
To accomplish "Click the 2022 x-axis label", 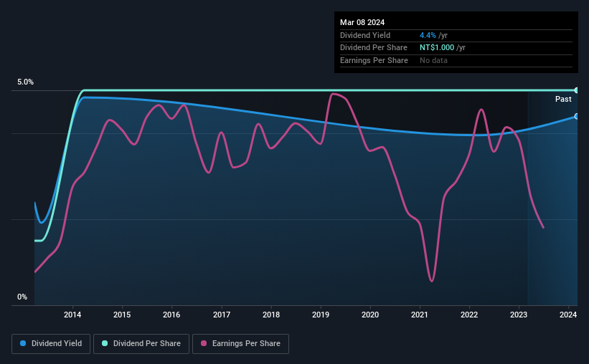I will [469, 315].
